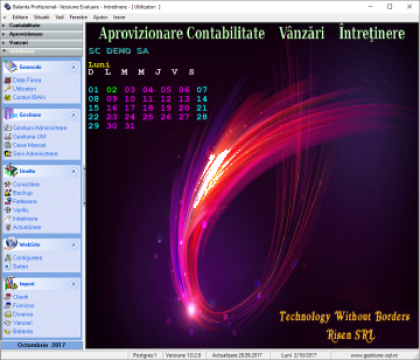The image size is (420, 360).
Task: Expand the Contabilitate sidebar group
Action: (x=42, y=25)
